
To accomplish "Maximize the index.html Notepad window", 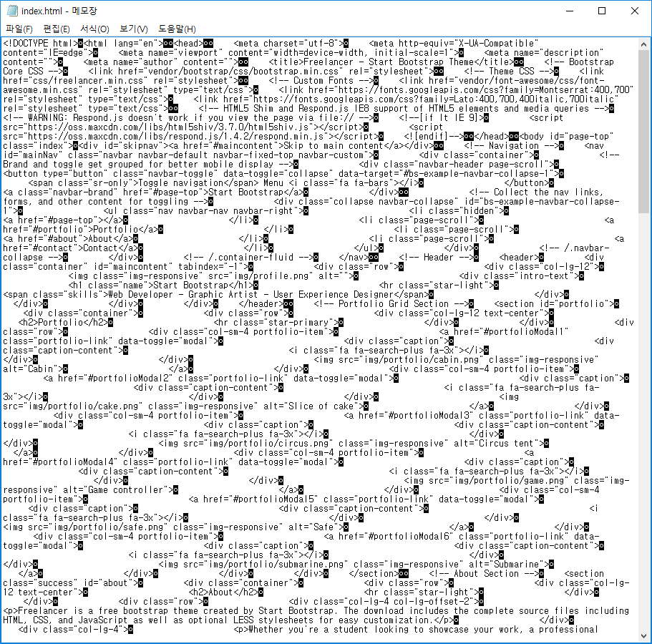I will point(602,11).
